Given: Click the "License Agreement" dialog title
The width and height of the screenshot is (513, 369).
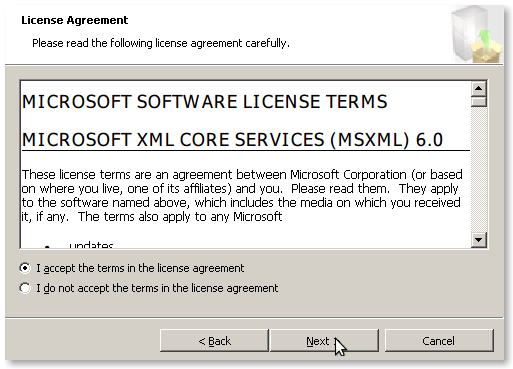Looking at the screenshot, I should [74, 20].
